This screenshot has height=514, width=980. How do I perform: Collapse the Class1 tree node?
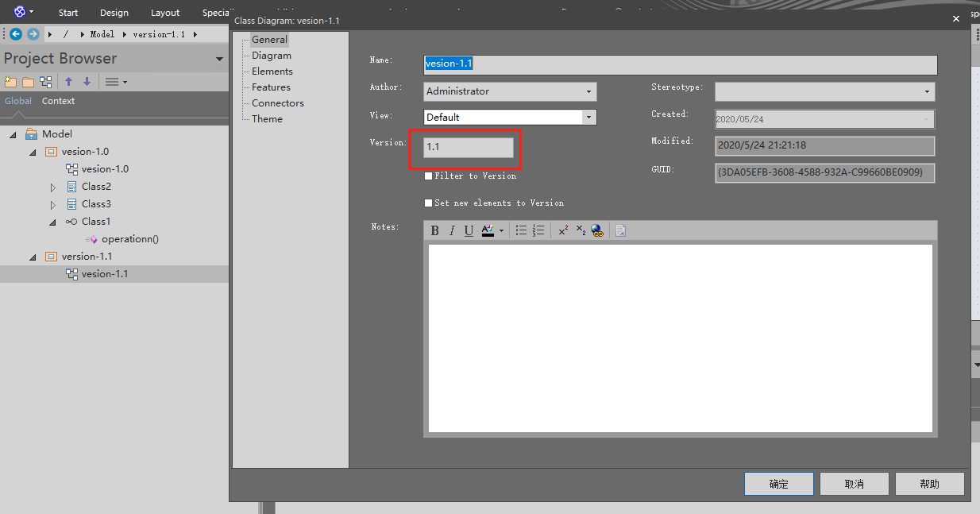click(x=53, y=222)
